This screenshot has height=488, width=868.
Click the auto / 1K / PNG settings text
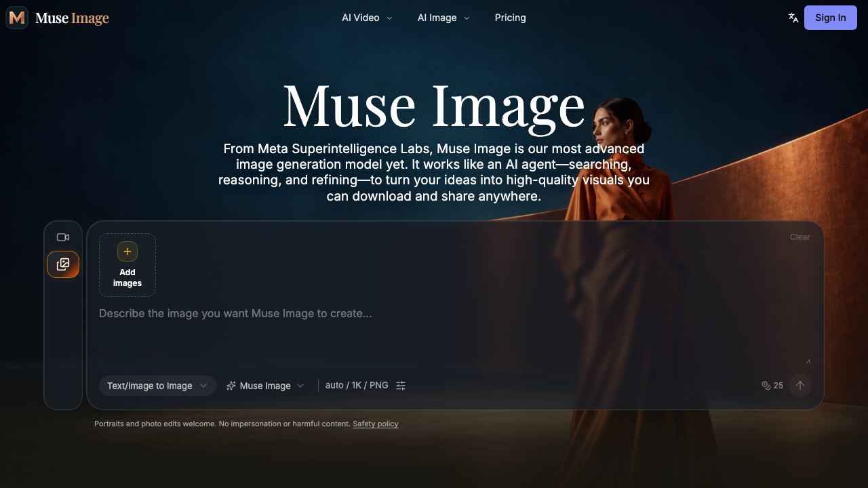357,385
